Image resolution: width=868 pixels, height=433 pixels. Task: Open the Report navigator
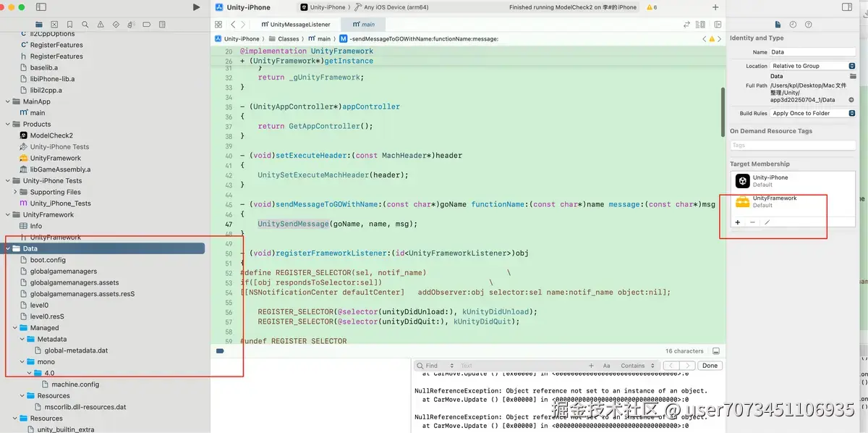pos(163,25)
